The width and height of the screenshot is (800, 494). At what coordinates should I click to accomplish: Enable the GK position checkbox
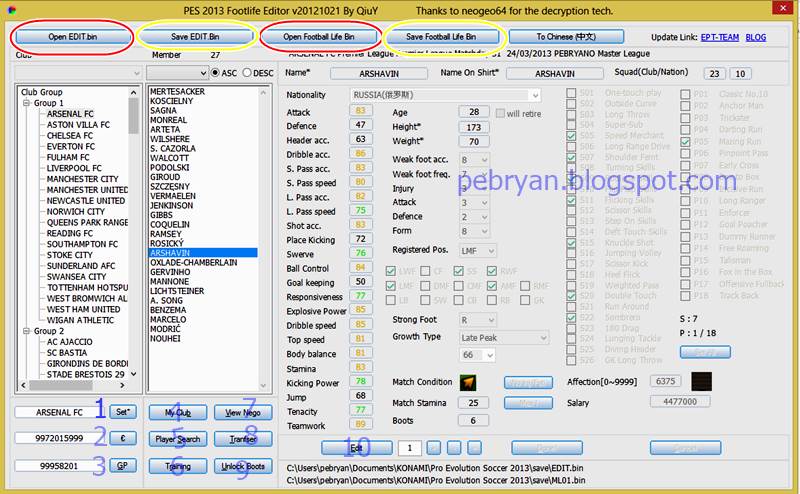point(525,300)
